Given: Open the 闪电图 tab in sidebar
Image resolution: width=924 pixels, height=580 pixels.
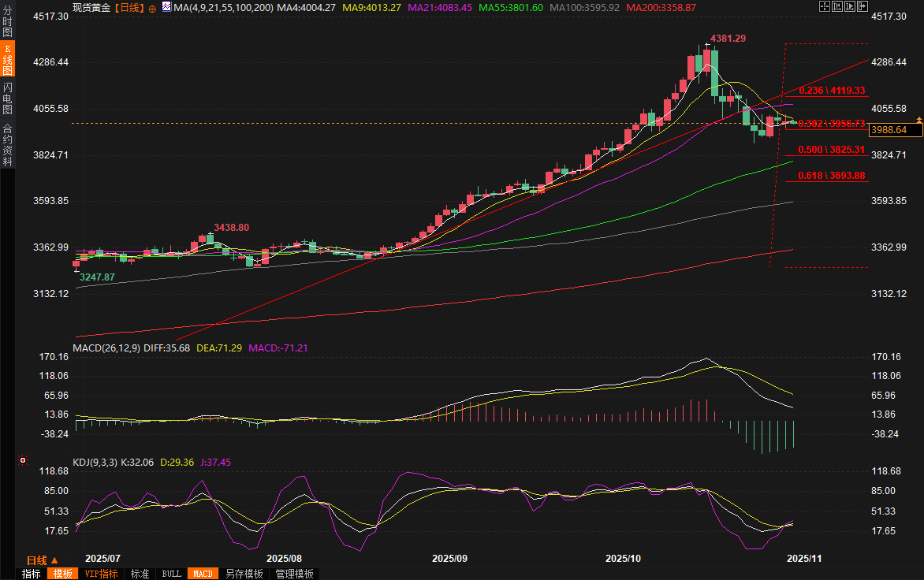Looking at the screenshot, I should coord(7,99).
